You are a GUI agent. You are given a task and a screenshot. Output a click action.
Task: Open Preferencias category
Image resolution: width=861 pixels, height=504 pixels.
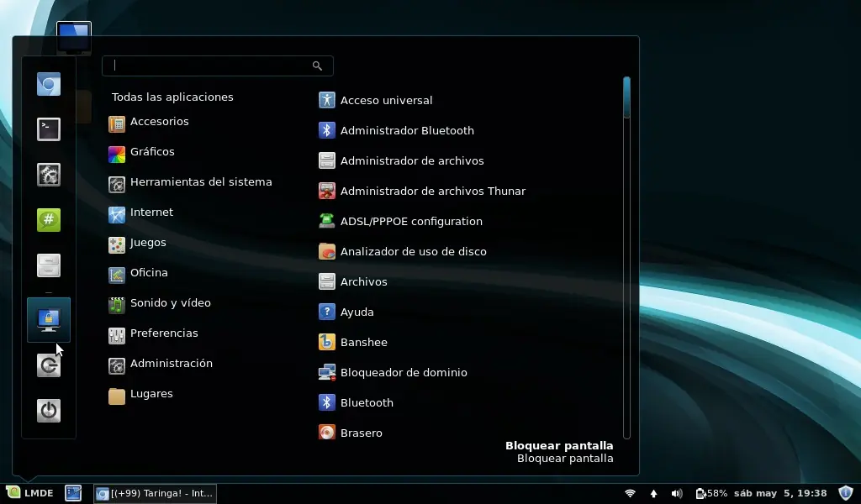(164, 333)
